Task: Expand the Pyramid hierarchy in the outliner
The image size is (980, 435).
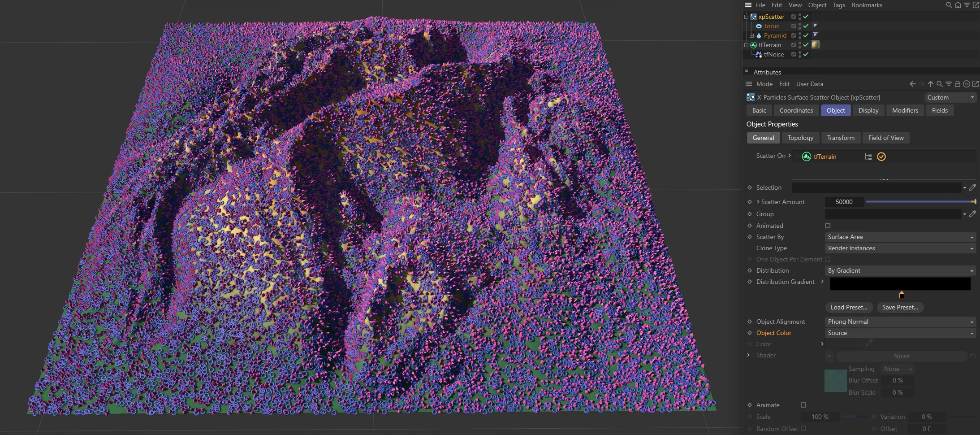Action: 751,36
